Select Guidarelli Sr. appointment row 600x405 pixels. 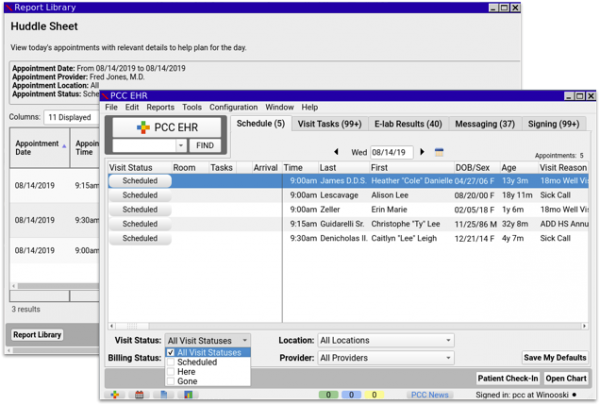(348, 224)
